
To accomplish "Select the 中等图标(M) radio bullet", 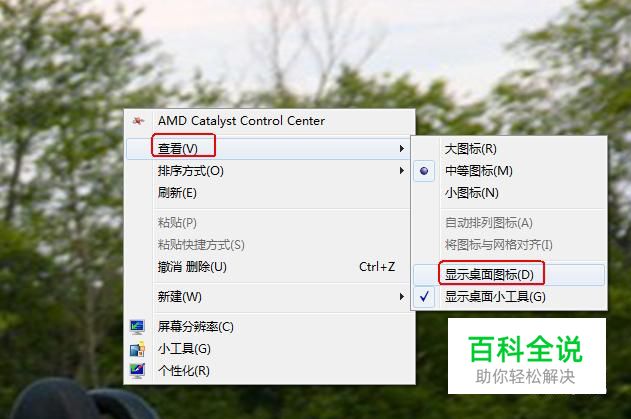I will [424, 171].
